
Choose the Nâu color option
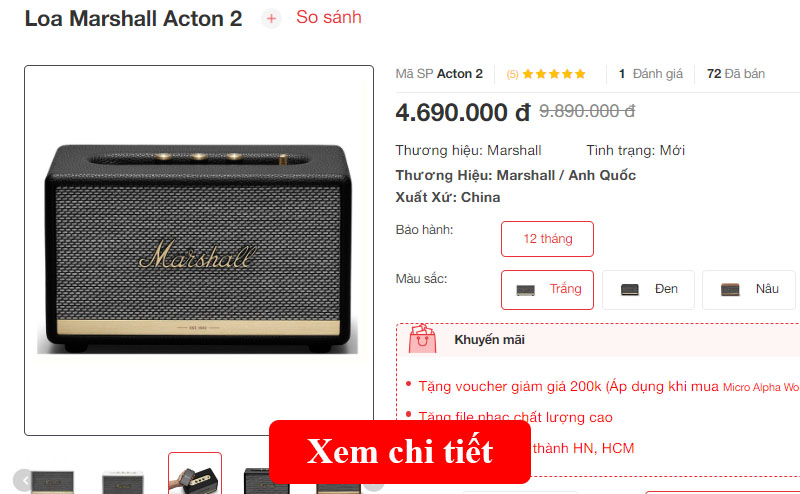[x=748, y=290]
